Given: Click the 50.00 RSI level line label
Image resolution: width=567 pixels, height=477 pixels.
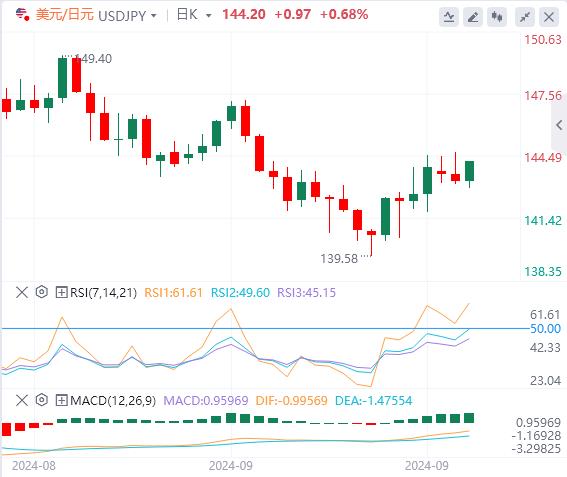Looking at the screenshot, I should [x=545, y=329].
